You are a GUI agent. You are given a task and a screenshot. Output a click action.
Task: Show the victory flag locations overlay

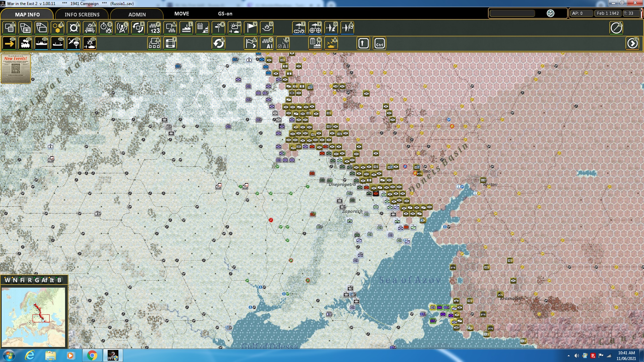pyautogui.click(x=251, y=28)
